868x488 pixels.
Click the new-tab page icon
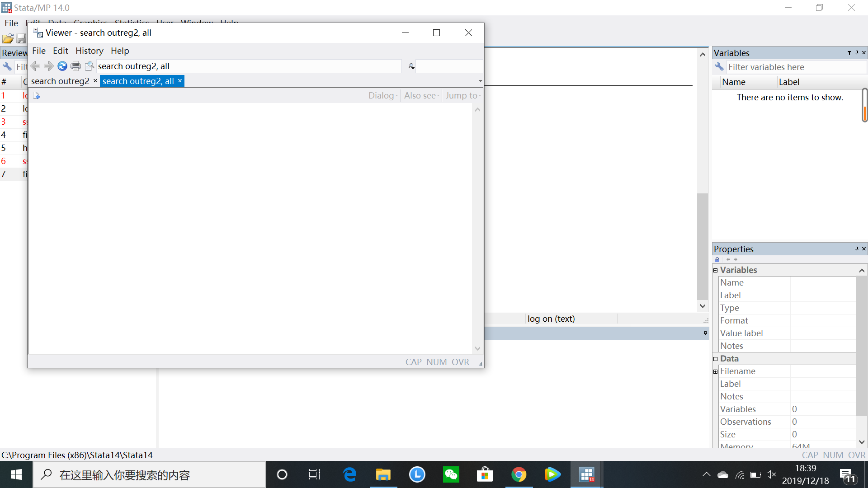(37, 96)
